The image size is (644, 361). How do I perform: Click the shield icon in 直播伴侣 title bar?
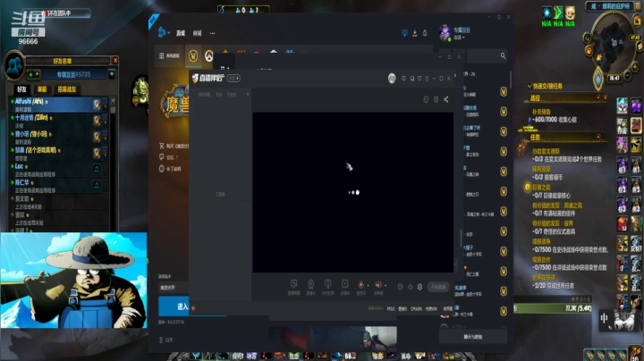tap(419, 79)
